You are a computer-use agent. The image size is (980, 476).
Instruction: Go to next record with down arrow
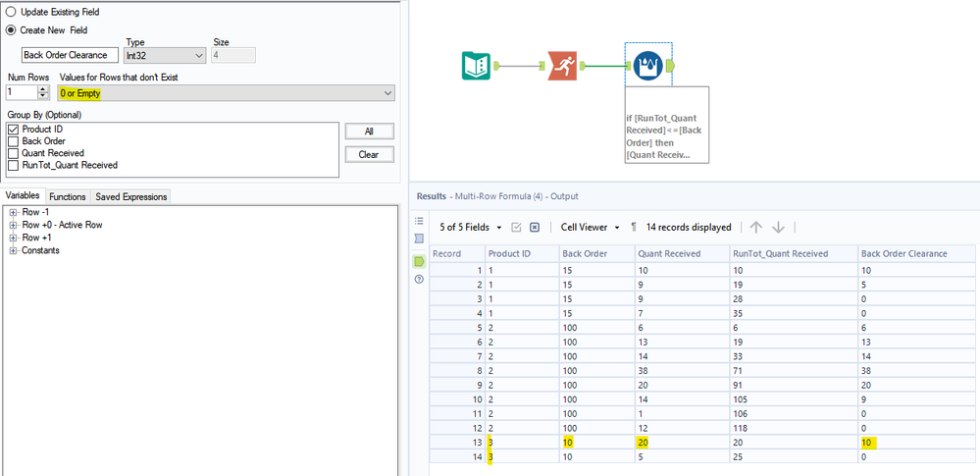pyautogui.click(x=778, y=228)
